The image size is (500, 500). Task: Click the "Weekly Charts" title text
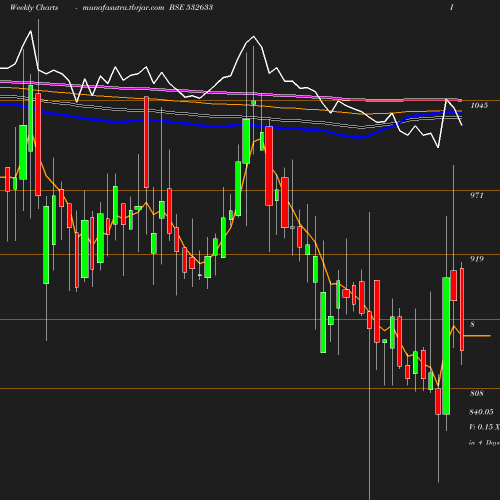[x=34, y=7]
